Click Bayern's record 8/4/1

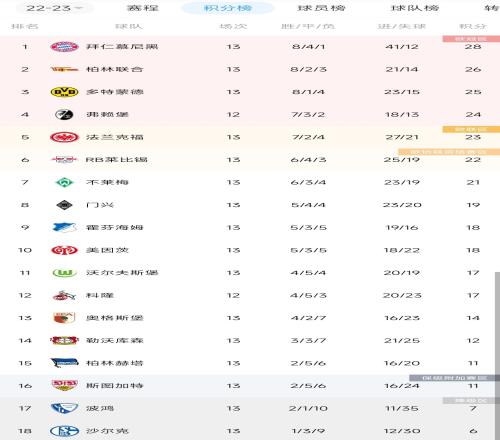(308, 47)
